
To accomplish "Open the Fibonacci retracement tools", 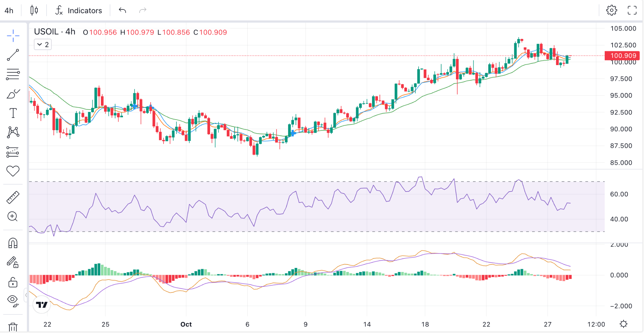I will (x=13, y=74).
